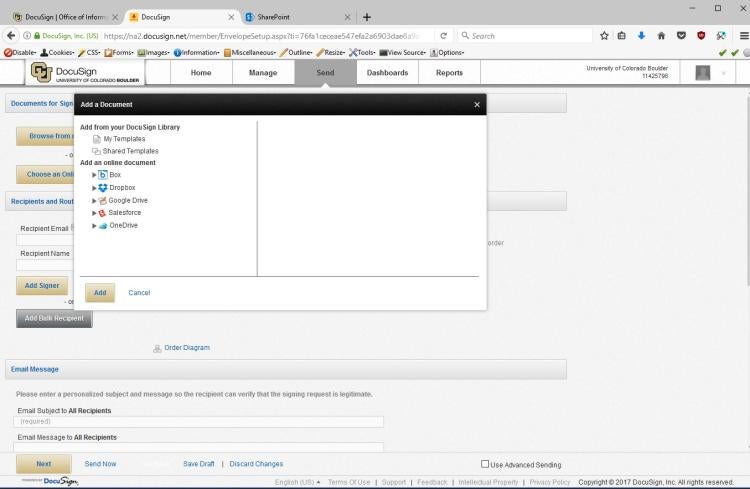Open the Order Diagram link
Image resolution: width=750 pixels, height=489 pixels.
187,348
